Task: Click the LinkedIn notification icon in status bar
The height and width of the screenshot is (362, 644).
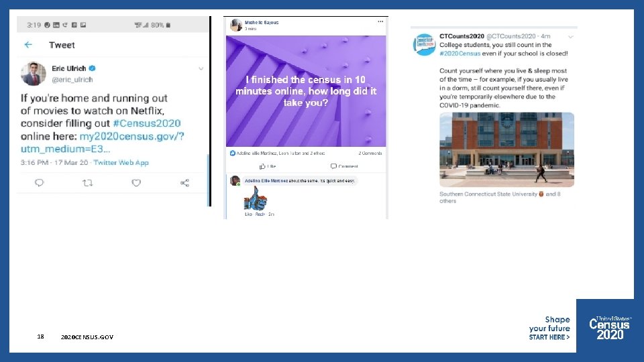Action: [56, 25]
